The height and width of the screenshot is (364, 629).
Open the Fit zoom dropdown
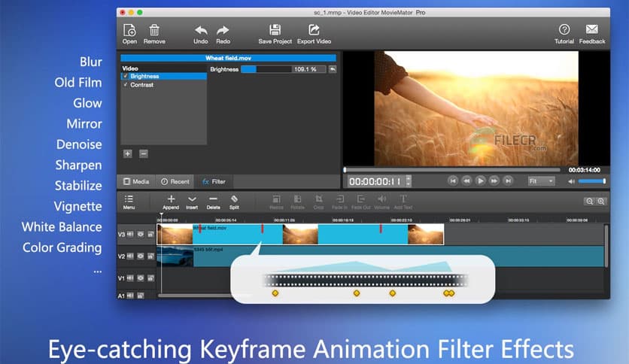(x=541, y=181)
